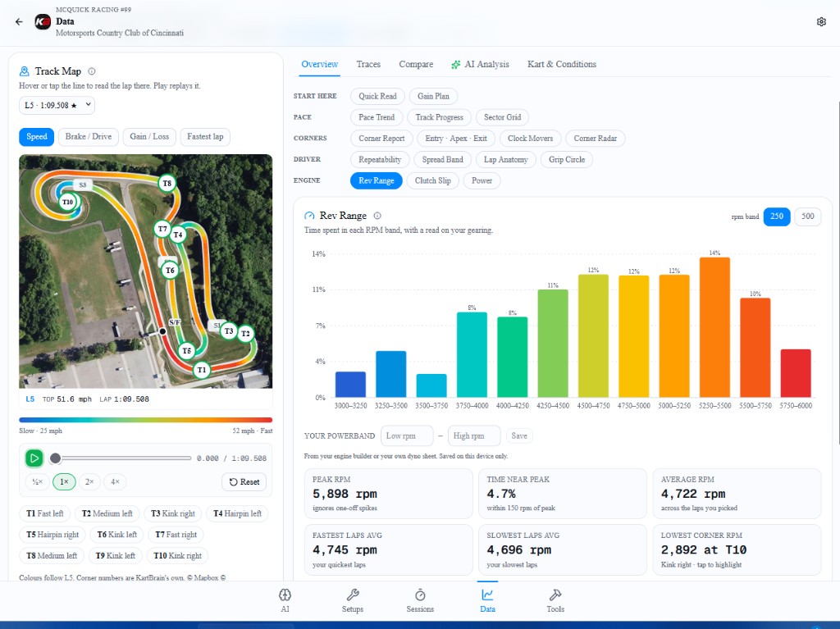Click T8 corner marker on track map
The image size is (840, 629).
pyautogui.click(x=167, y=183)
